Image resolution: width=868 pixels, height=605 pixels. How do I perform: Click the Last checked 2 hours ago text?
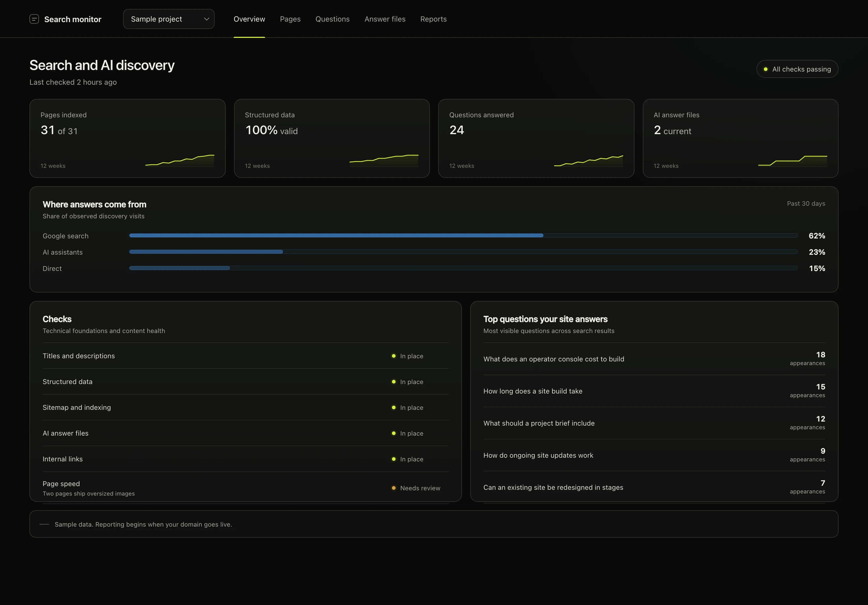click(73, 82)
